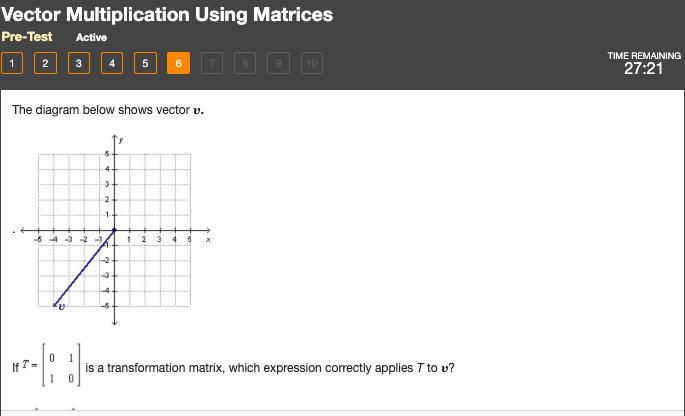Go to question 2
Screen dimensions: 685x416
[45, 63]
